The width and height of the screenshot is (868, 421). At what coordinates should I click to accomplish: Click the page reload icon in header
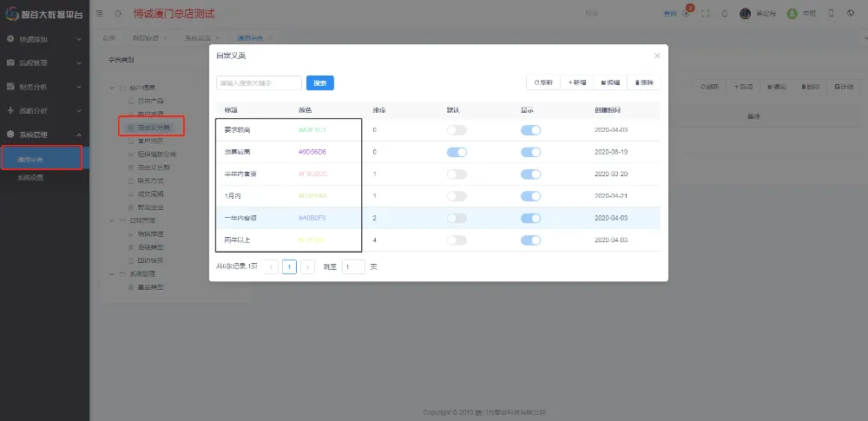click(x=118, y=13)
